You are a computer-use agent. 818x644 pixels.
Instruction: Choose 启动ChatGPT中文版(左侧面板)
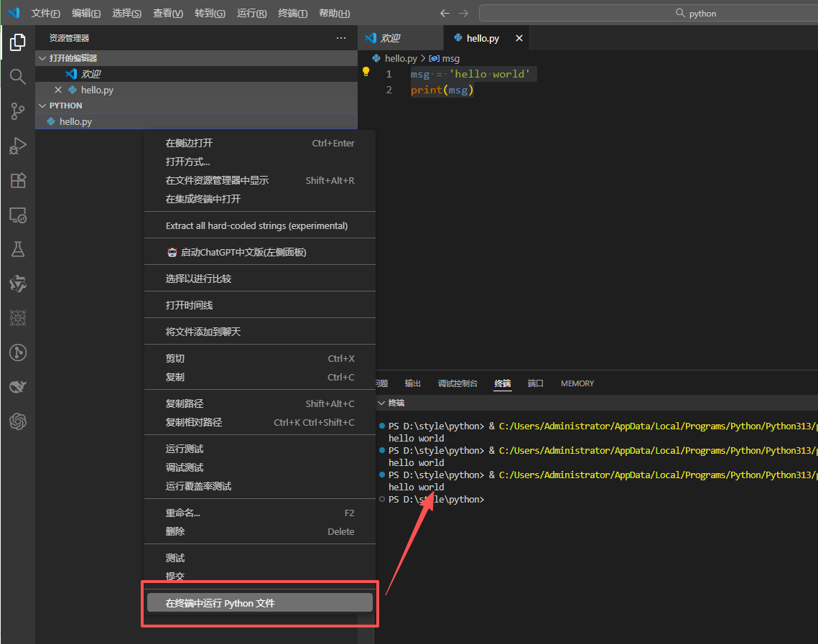click(x=260, y=252)
